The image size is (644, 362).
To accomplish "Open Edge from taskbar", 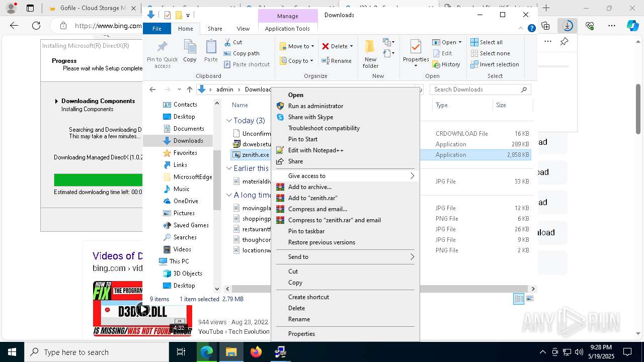I will coord(207,352).
